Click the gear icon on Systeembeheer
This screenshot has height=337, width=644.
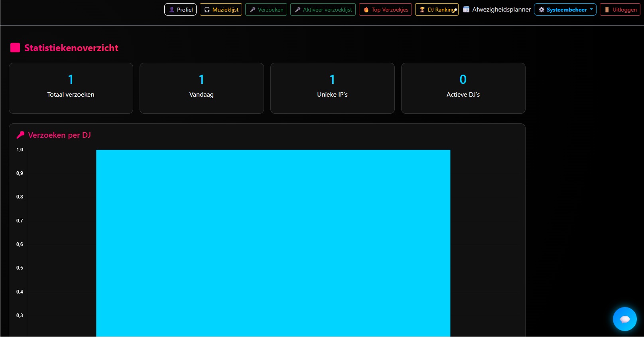coord(542,10)
